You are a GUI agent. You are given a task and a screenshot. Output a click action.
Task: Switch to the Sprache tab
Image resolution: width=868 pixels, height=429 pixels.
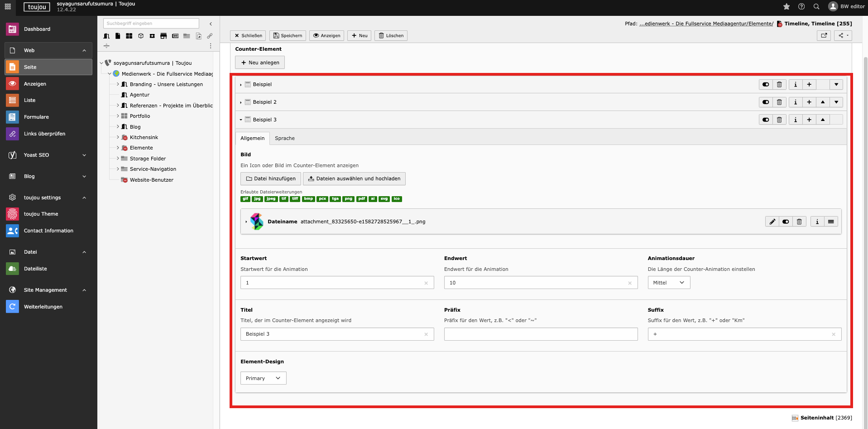(x=284, y=139)
